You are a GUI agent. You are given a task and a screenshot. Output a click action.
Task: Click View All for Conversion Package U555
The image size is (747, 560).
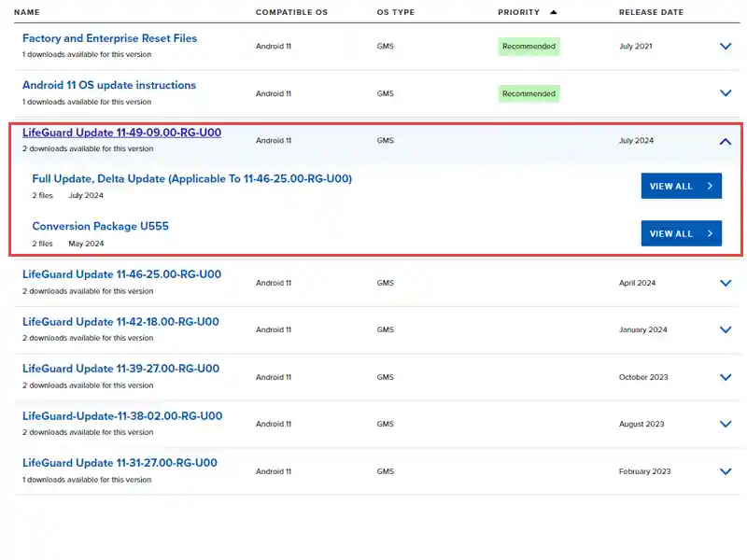[x=682, y=233]
